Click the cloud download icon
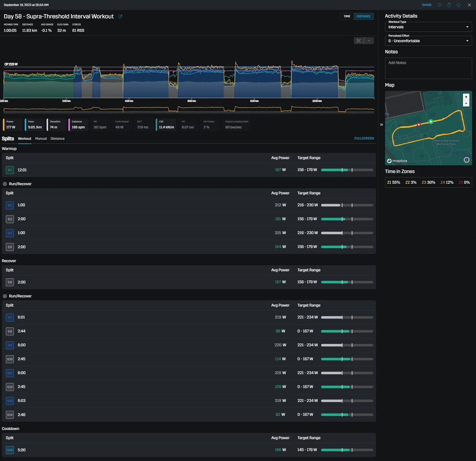This screenshot has height=461, width=476. tap(459, 5)
